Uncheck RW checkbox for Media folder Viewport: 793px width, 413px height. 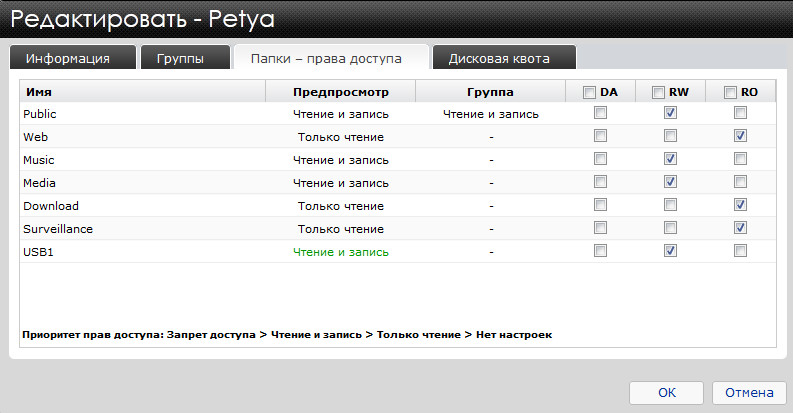[x=670, y=182]
